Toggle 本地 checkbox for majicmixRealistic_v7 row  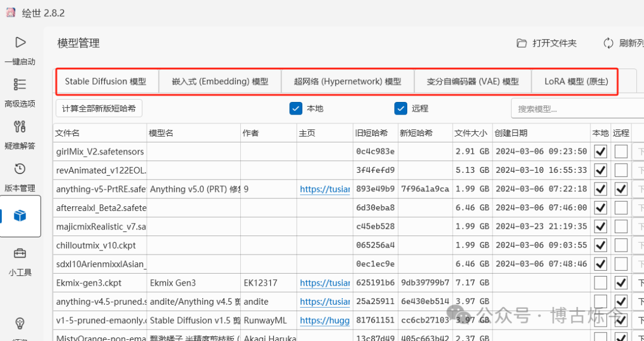pos(600,227)
